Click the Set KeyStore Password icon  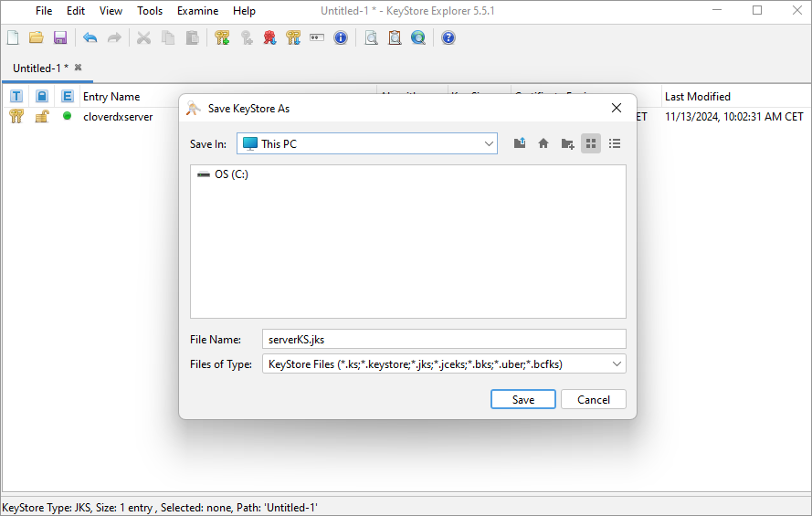point(317,37)
